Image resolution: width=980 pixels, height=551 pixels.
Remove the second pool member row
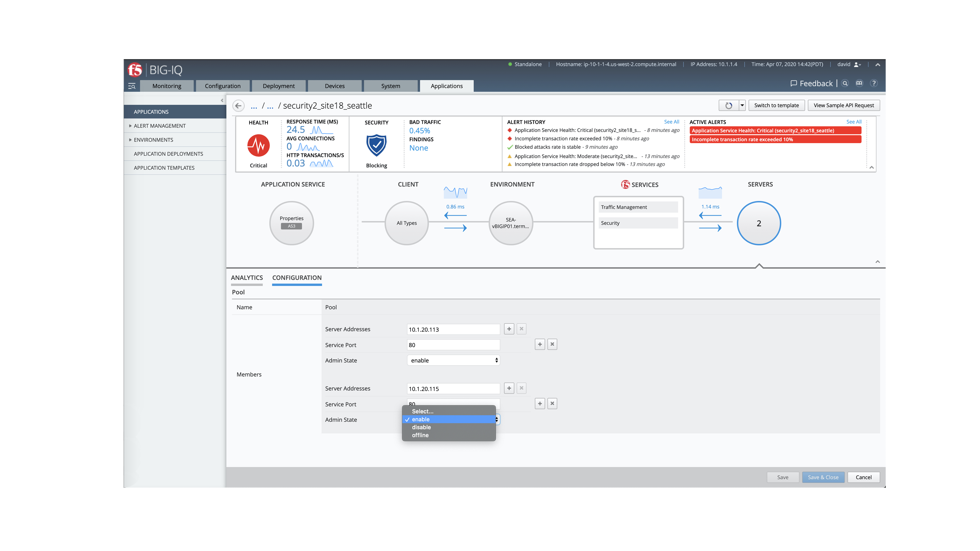coord(552,403)
